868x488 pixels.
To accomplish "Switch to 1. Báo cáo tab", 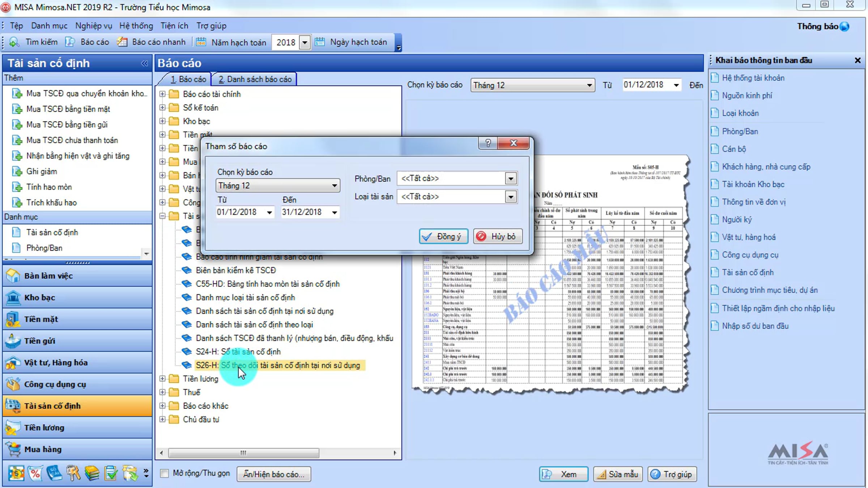I will (188, 79).
